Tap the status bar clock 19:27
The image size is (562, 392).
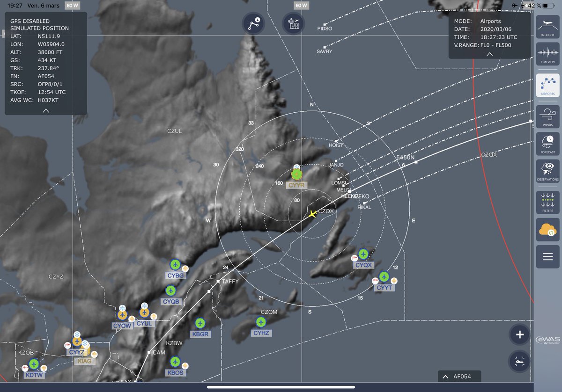pyautogui.click(x=15, y=6)
